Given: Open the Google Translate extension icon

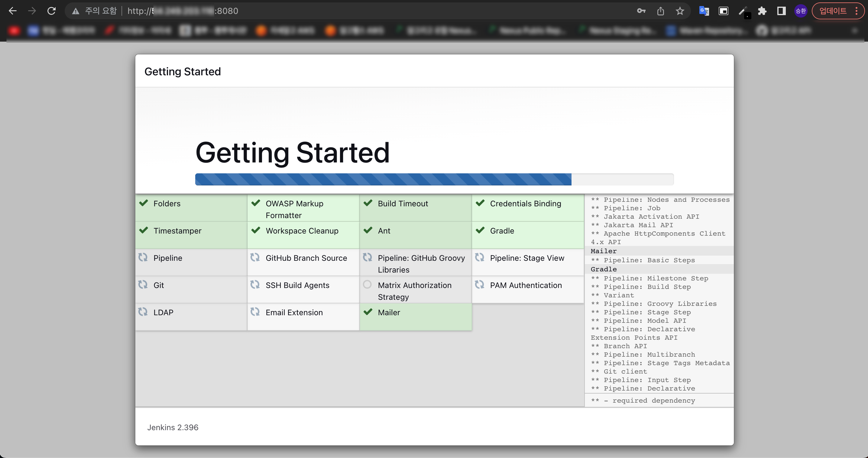Looking at the screenshot, I should click(x=704, y=11).
